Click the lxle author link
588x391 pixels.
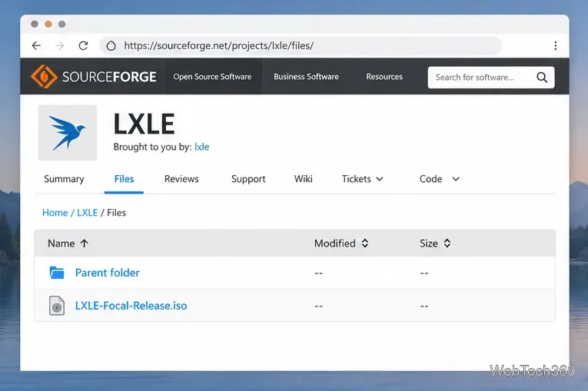[201, 147]
